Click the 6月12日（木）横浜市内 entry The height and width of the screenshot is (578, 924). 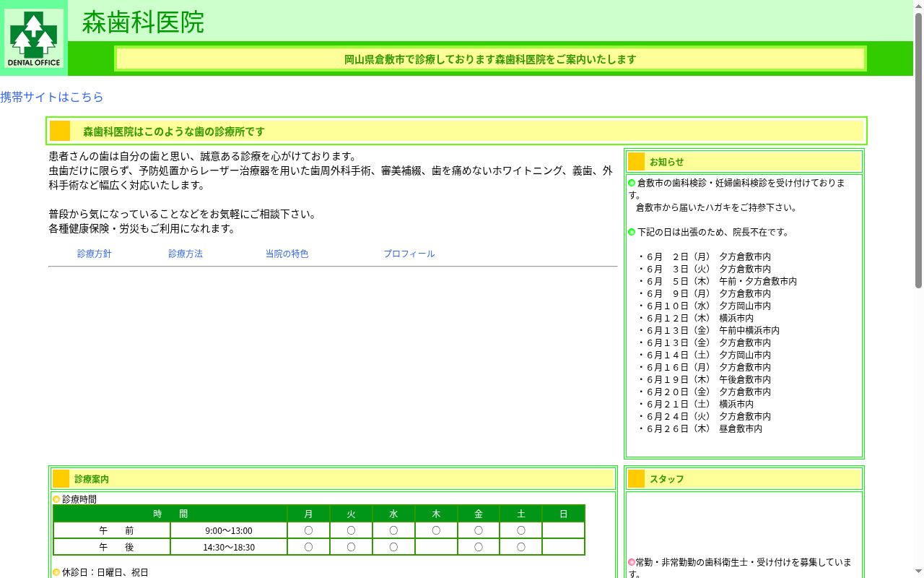pos(696,318)
